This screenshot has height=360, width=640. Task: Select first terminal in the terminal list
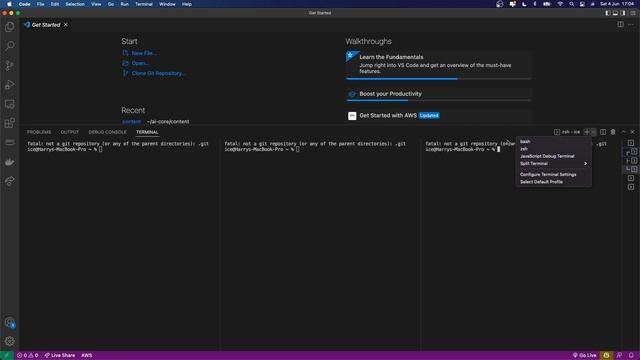click(x=631, y=143)
